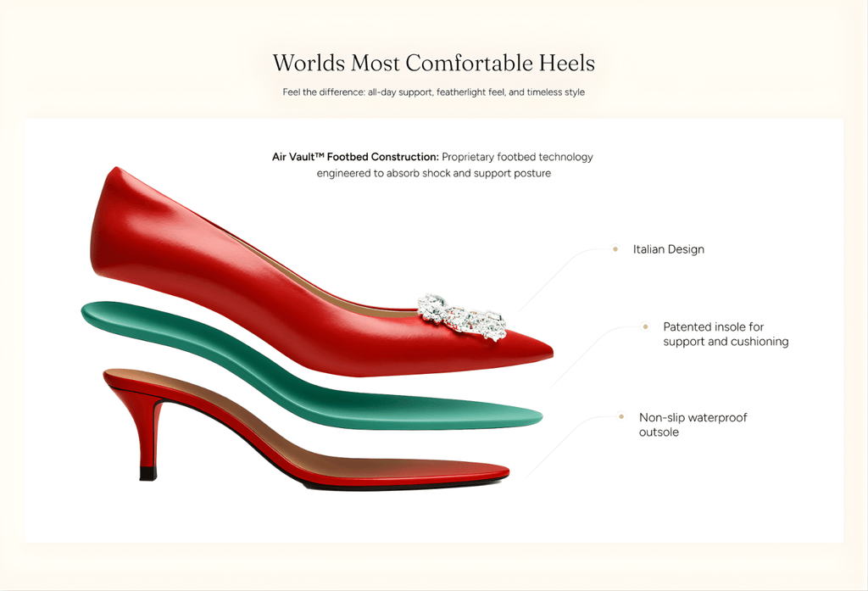Image resolution: width=868 pixels, height=591 pixels.
Task: Click the 'engineered to absorb shock' text line
Action: [x=433, y=173]
